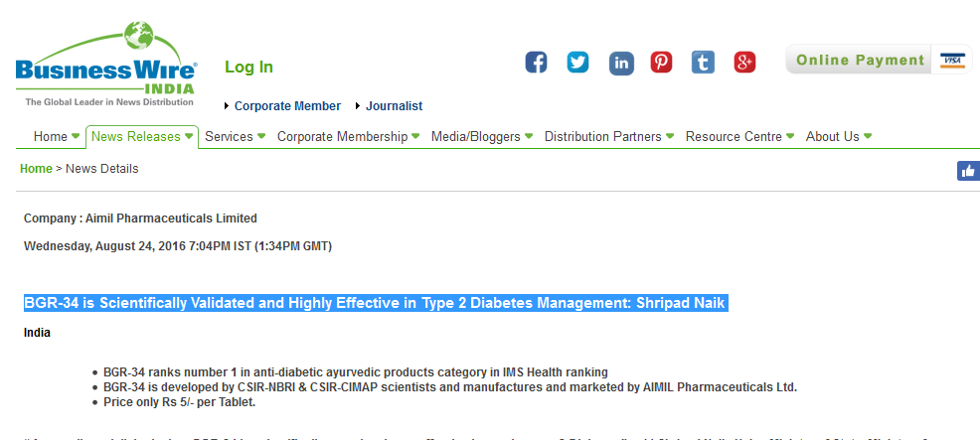Select the Journalist link
Screen dimensions: 980x440
(x=394, y=106)
